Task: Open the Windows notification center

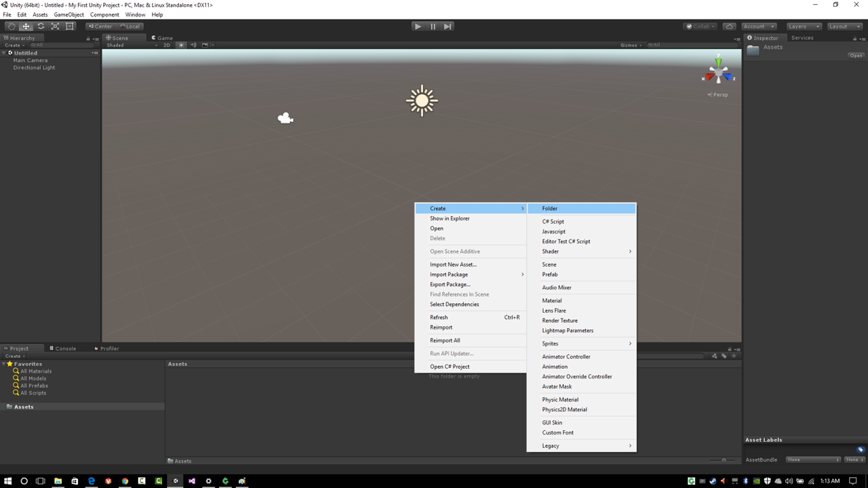Action: pos(853,481)
